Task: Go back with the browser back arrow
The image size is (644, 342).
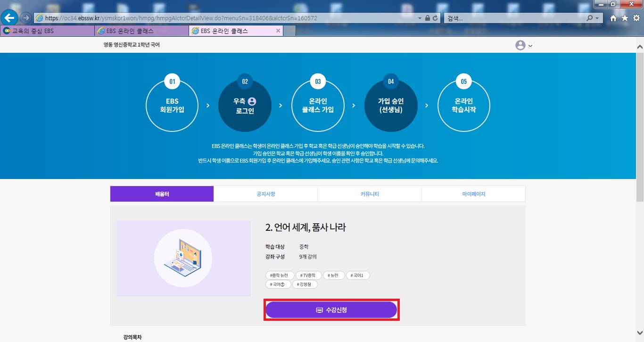Action: pos(9,18)
